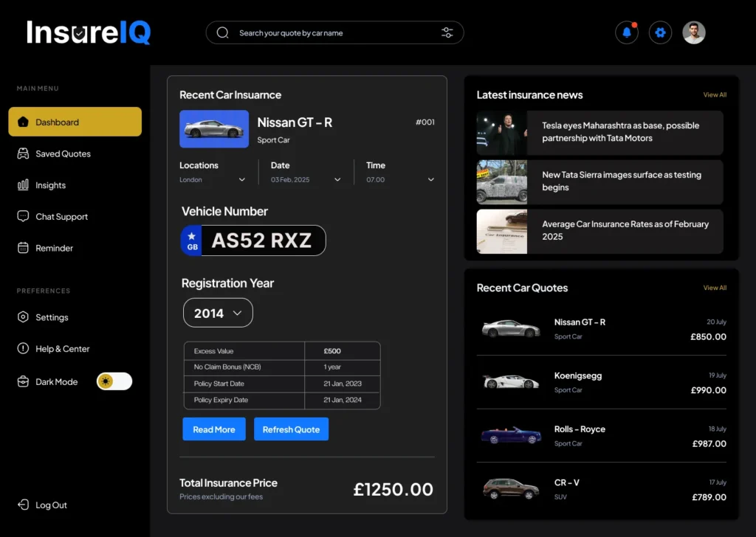Screen dimensions: 756x537
Task: Select the Rolls-Royce quote name
Action: click(x=580, y=429)
